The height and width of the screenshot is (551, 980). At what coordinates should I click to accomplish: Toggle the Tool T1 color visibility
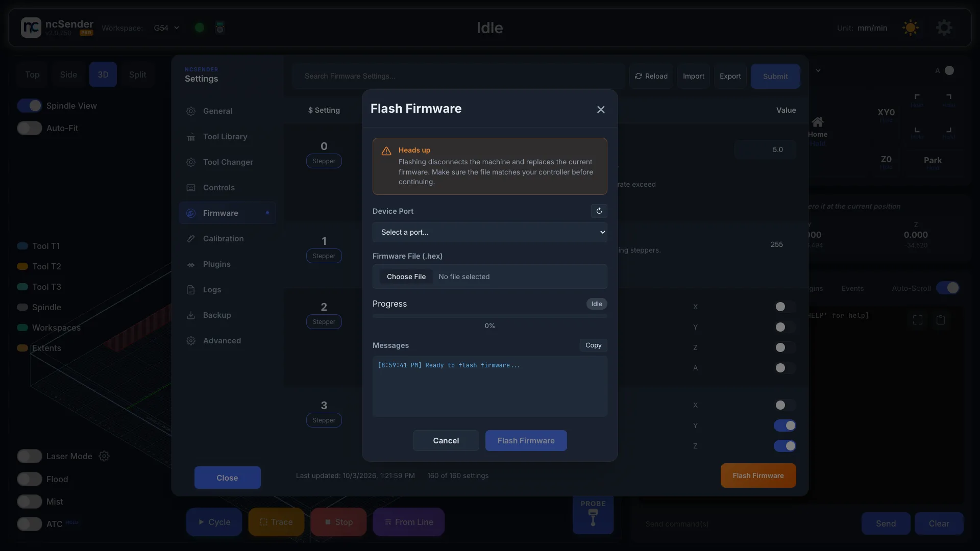coord(22,246)
